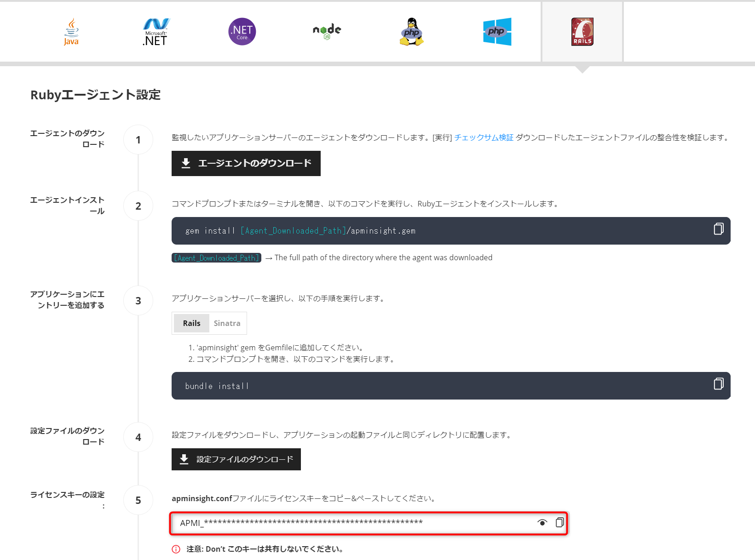Switch to the Microsoft .NET agent
755x560 pixels.
pyautogui.click(x=156, y=31)
